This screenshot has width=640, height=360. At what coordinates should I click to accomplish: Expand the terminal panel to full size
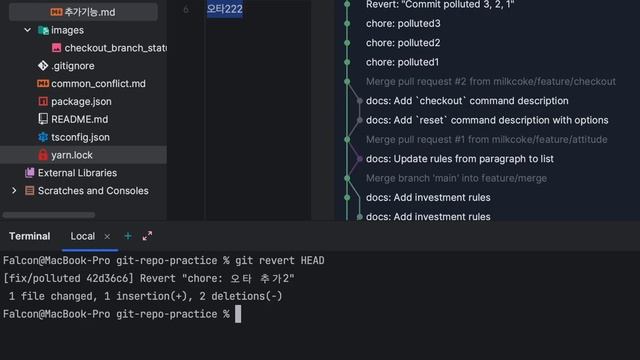pos(147,236)
